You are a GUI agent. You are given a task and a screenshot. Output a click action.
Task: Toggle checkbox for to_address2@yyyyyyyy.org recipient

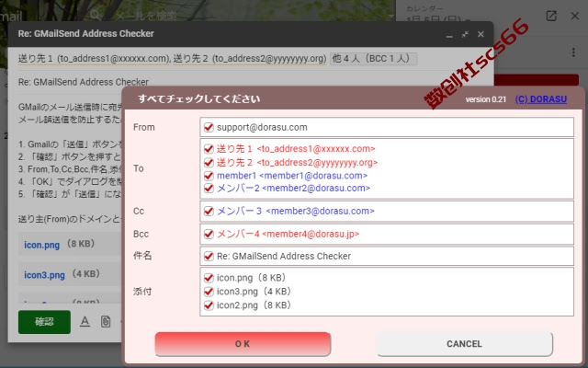click(209, 163)
